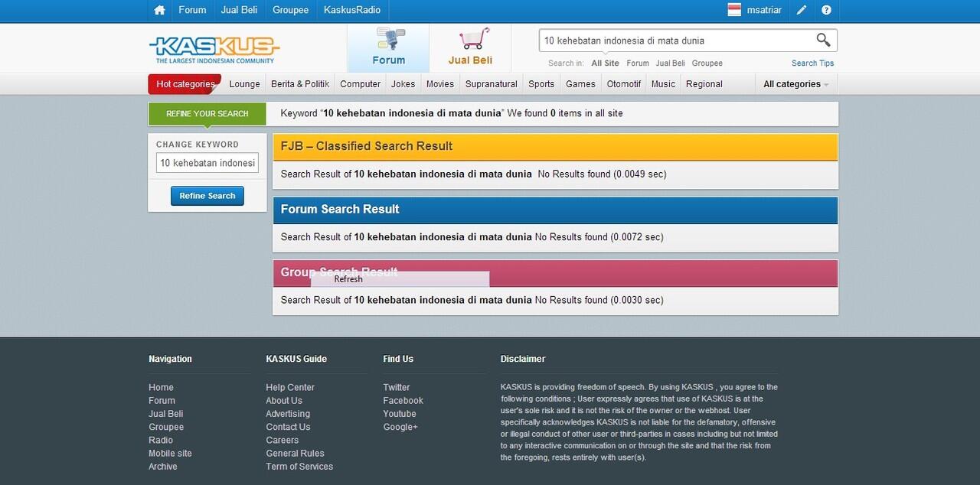Open the Sports category
Image resolution: width=980 pixels, height=485 pixels.
coord(541,84)
